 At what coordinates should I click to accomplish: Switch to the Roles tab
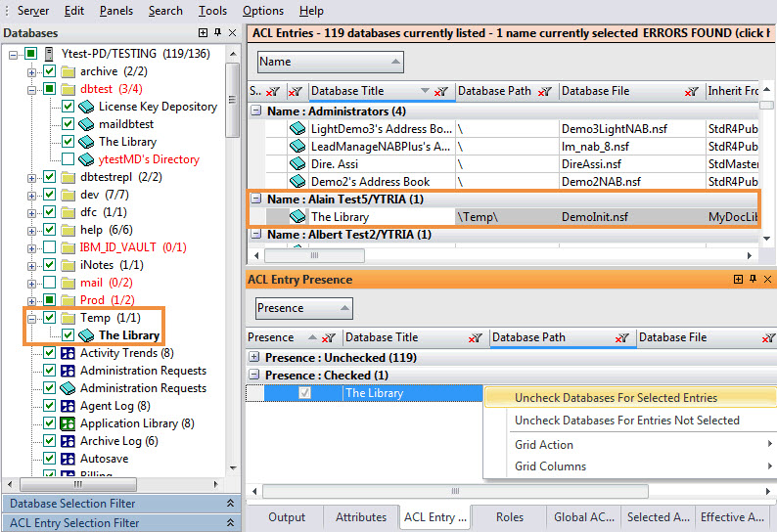[x=510, y=517]
